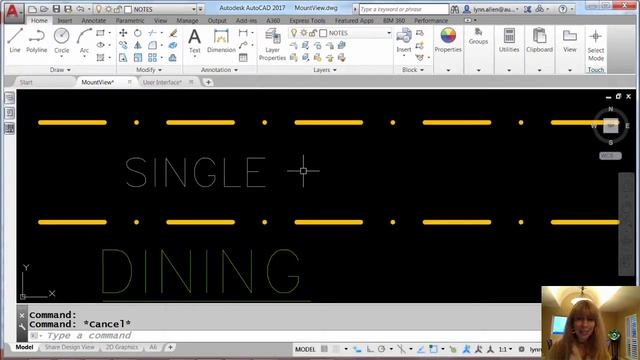
Task: Click the Help question mark icon
Action: (x=563, y=9)
